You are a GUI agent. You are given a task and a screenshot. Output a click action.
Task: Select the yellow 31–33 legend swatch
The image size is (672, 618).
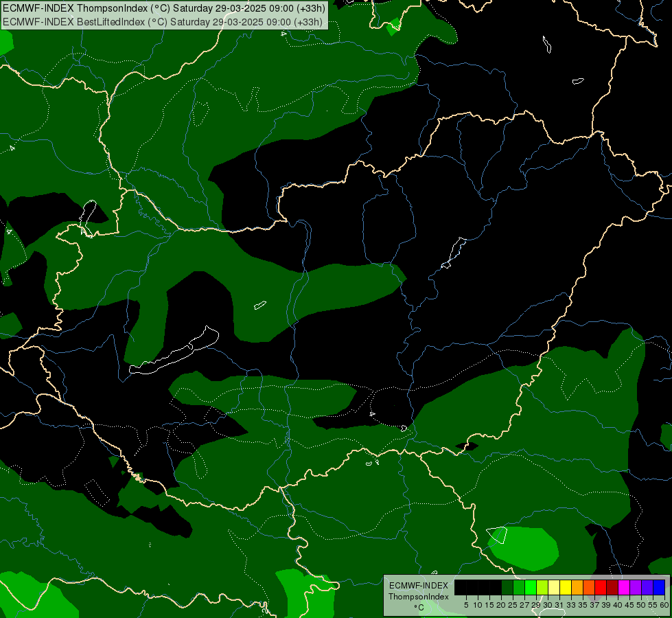566,588
